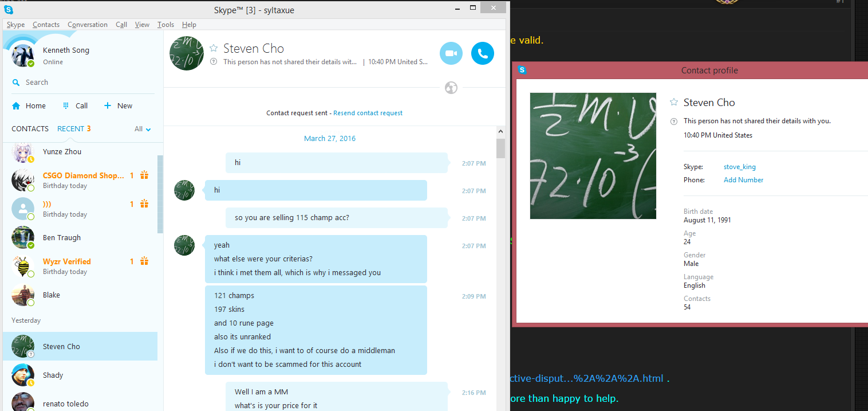Click the globe icon below chat header
Screen dimensions: 868x411
click(x=451, y=88)
